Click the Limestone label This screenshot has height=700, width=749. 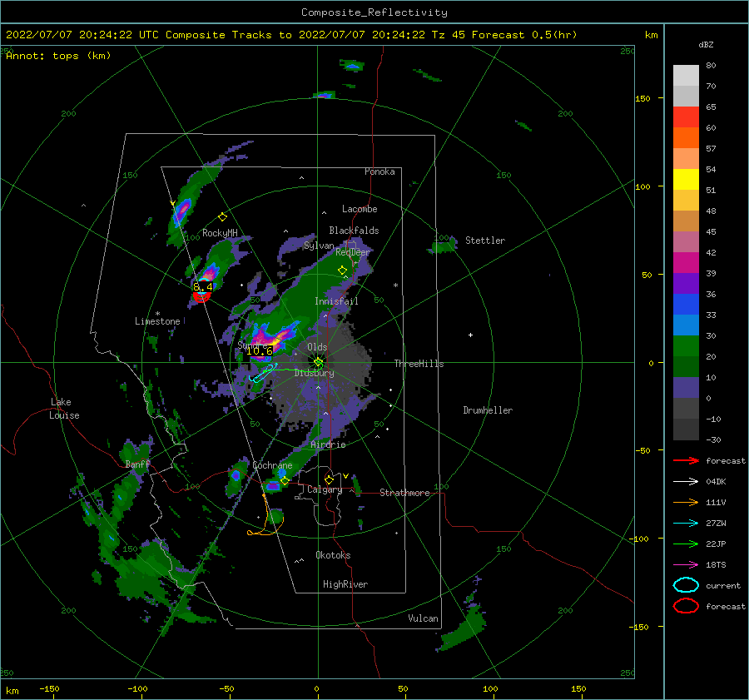pos(157,321)
